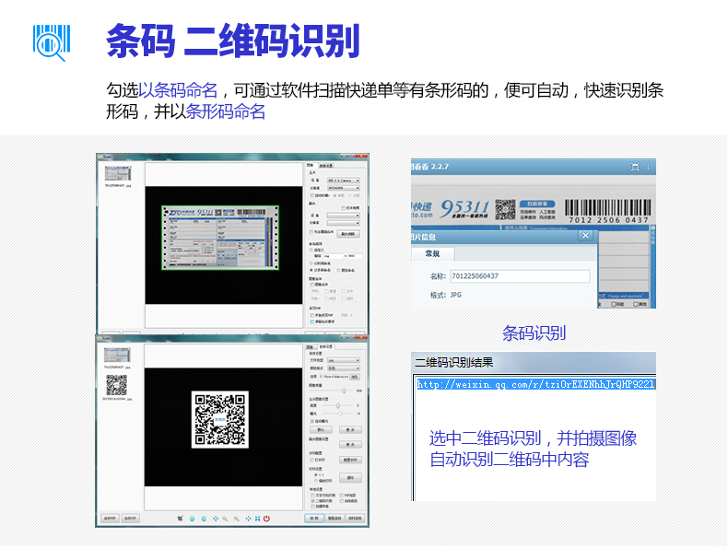The image size is (728, 560).
Task: Switch to the settings tab in lower scan window
Action: [325, 346]
